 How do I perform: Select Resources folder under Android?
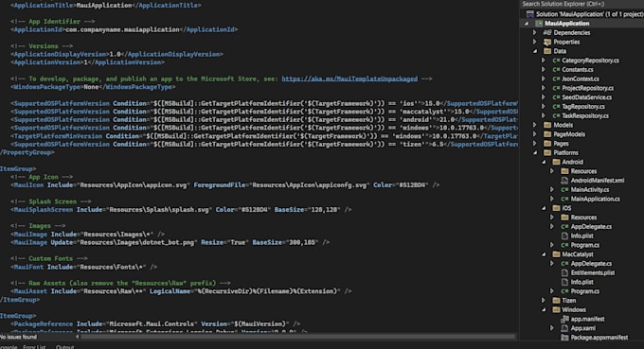pyautogui.click(x=583, y=171)
